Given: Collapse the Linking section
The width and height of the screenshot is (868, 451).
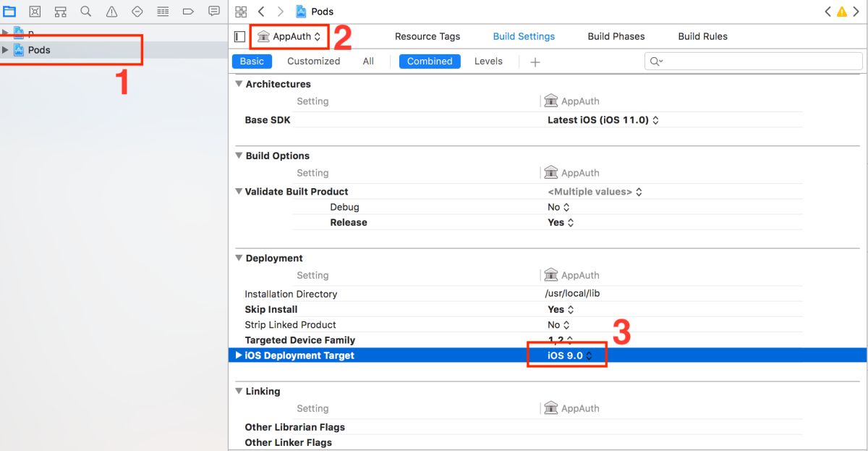Looking at the screenshot, I should 239,392.
